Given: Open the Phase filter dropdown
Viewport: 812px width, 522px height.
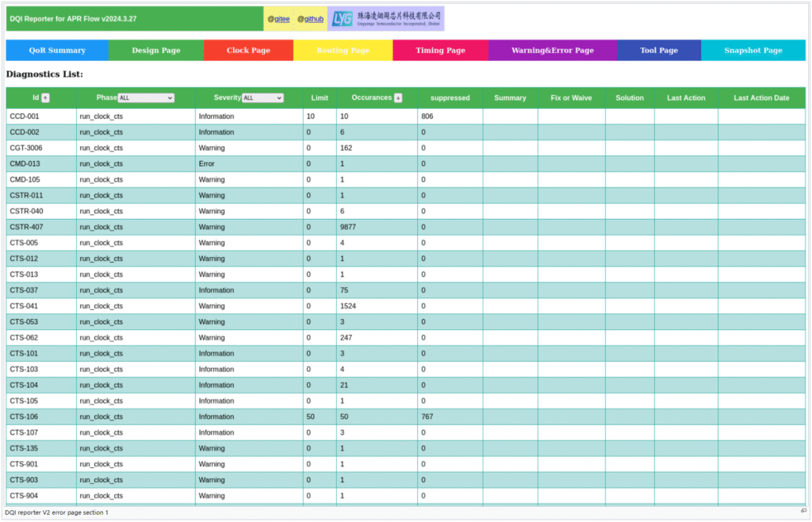Looking at the screenshot, I should (146, 98).
